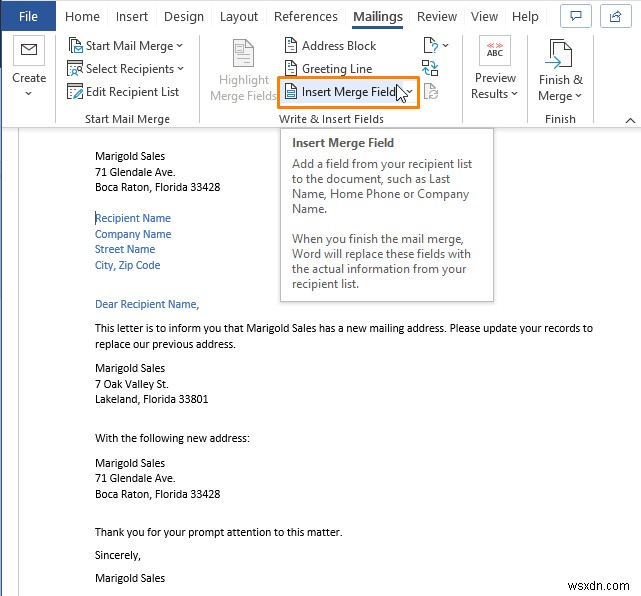The width and height of the screenshot is (641, 596).
Task: Click the Highlight Merge Fields label
Action: [244, 87]
